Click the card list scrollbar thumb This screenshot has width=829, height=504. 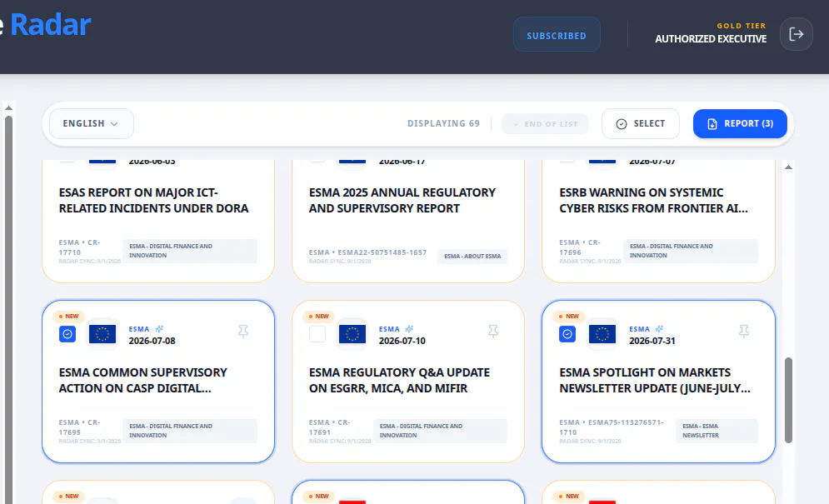click(x=788, y=401)
